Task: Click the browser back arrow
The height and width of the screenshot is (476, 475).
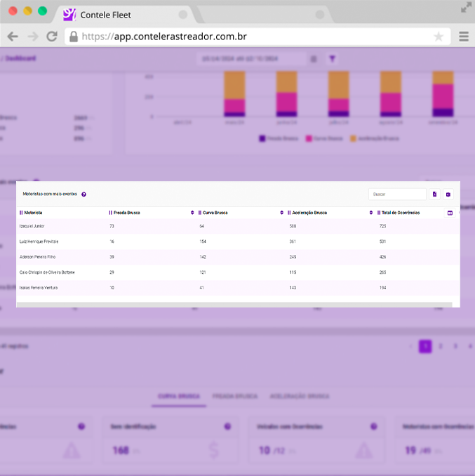Action: click(x=13, y=37)
